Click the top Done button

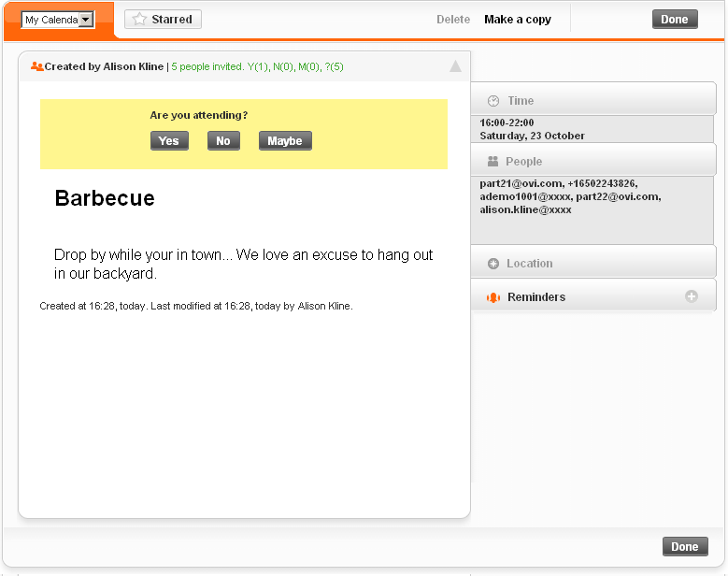point(675,20)
